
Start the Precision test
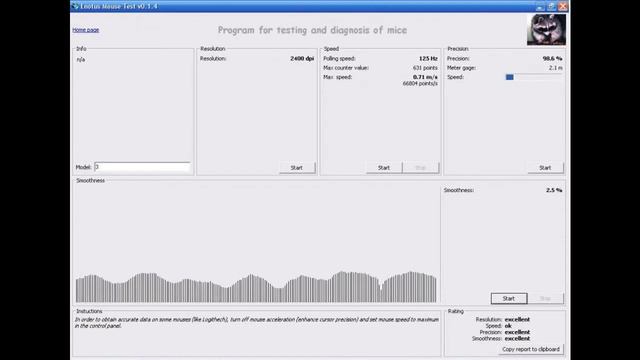pyautogui.click(x=545, y=168)
